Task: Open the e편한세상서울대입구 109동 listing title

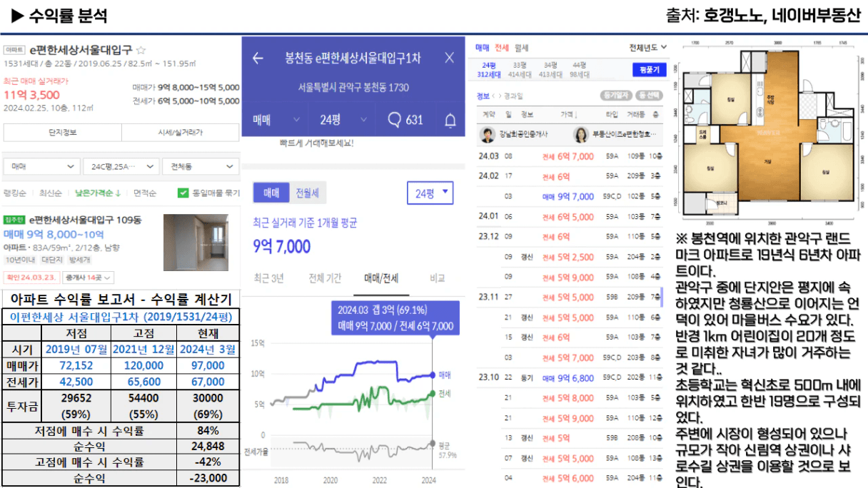Action: (85, 220)
